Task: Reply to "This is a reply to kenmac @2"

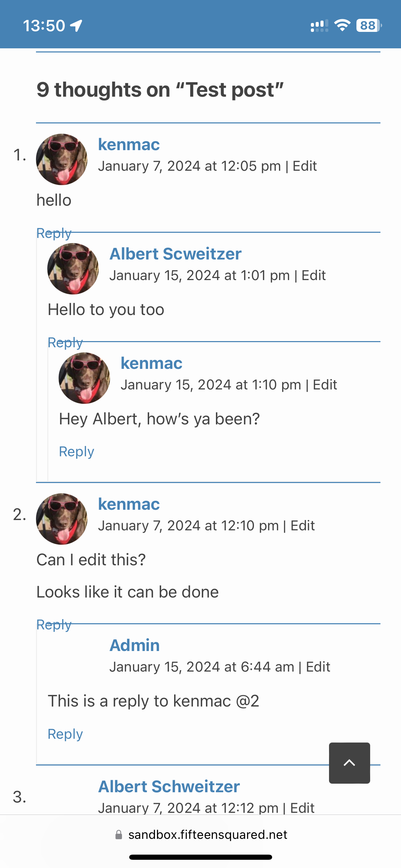Action: [65, 734]
